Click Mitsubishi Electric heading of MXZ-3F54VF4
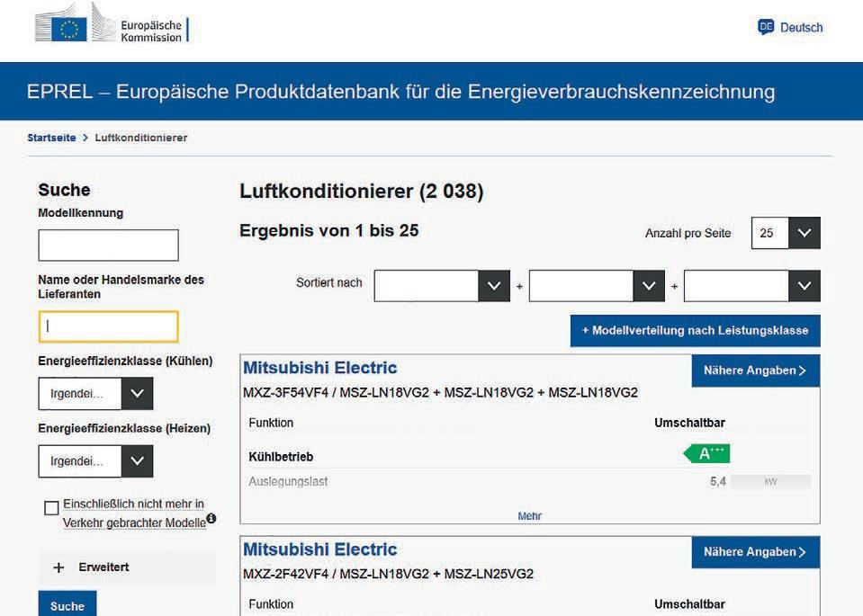The width and height of the screenshot is (863, 616). coord(320,368)
